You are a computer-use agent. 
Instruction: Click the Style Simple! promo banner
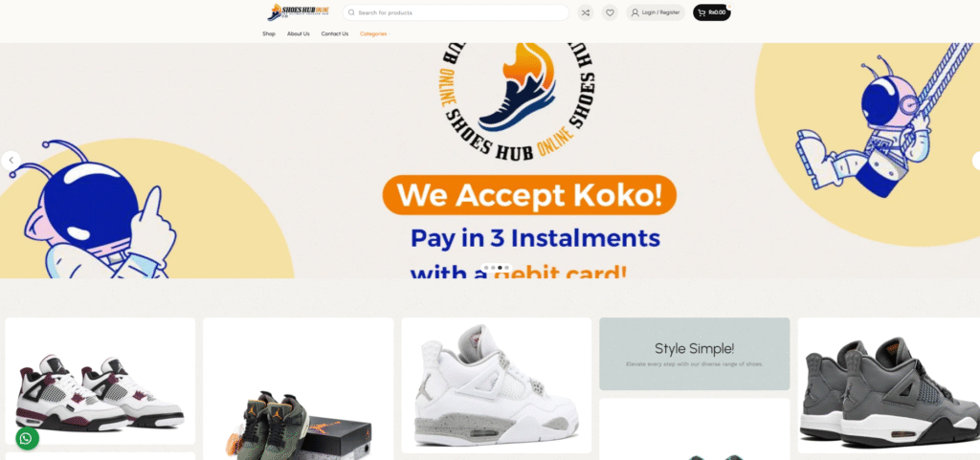tap(695, 354)
